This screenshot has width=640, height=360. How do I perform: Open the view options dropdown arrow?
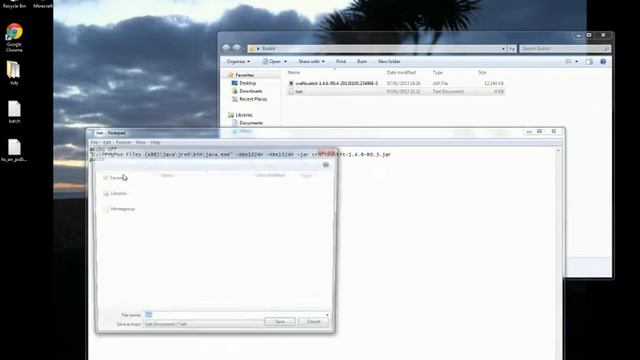576,61
